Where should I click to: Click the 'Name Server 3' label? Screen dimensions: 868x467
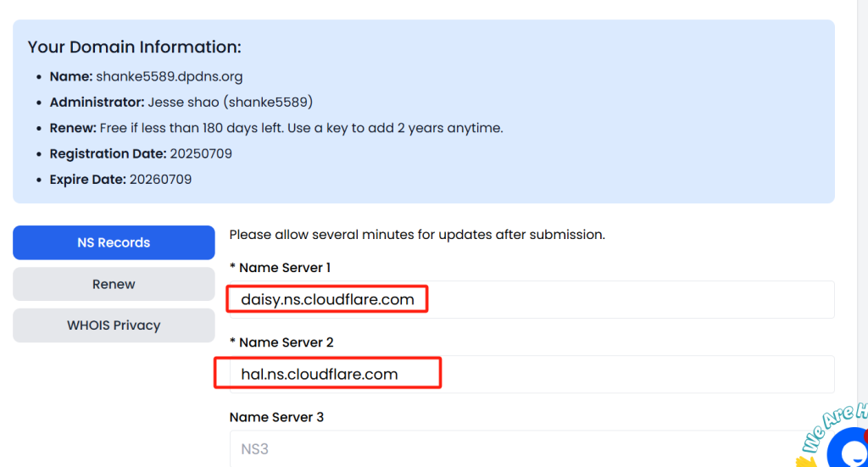276,417
